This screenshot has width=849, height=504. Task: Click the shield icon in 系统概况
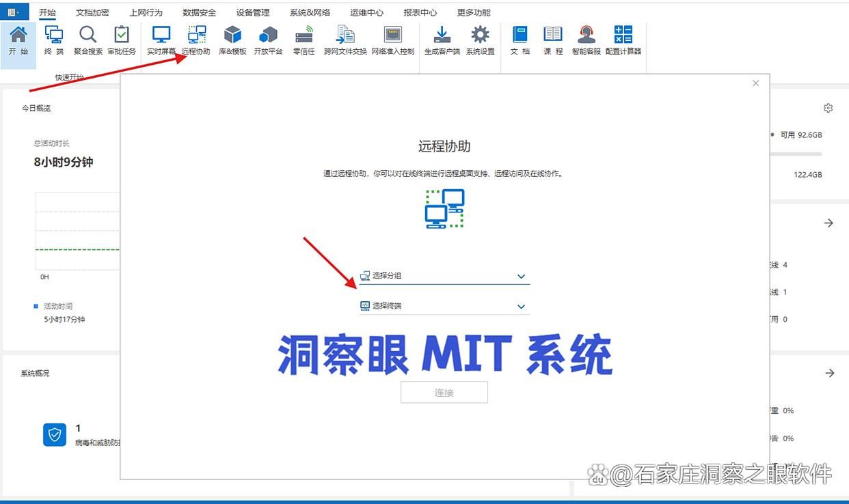coord(55,434)
